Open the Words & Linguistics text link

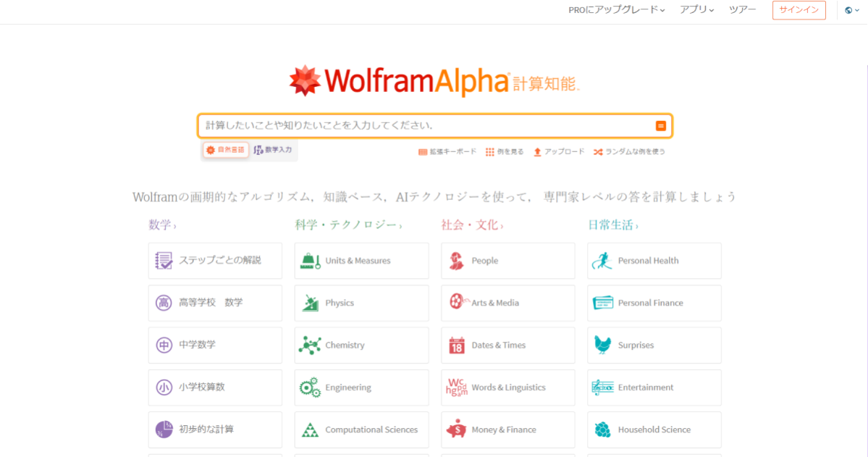508,387
